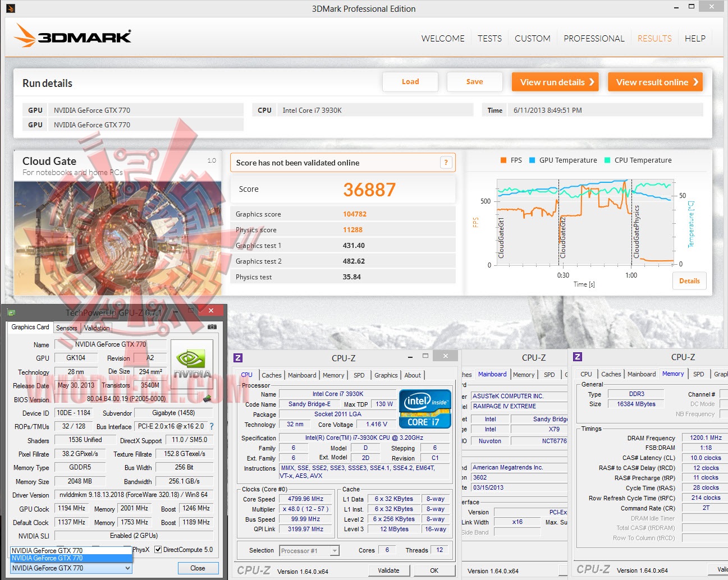Click the CloudGateGt2 marker on the chart

point(562,238)
